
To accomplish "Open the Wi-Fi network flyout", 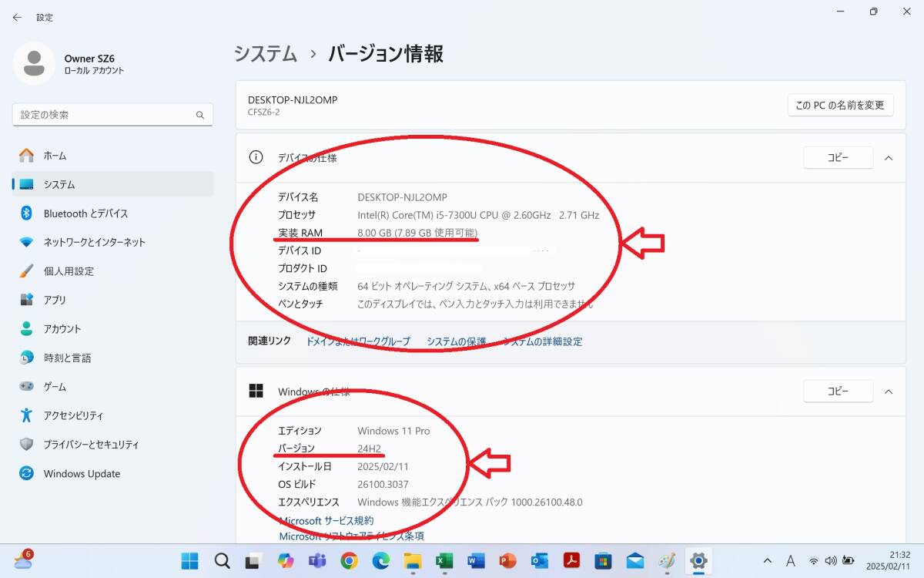I will tap(813, 560).
